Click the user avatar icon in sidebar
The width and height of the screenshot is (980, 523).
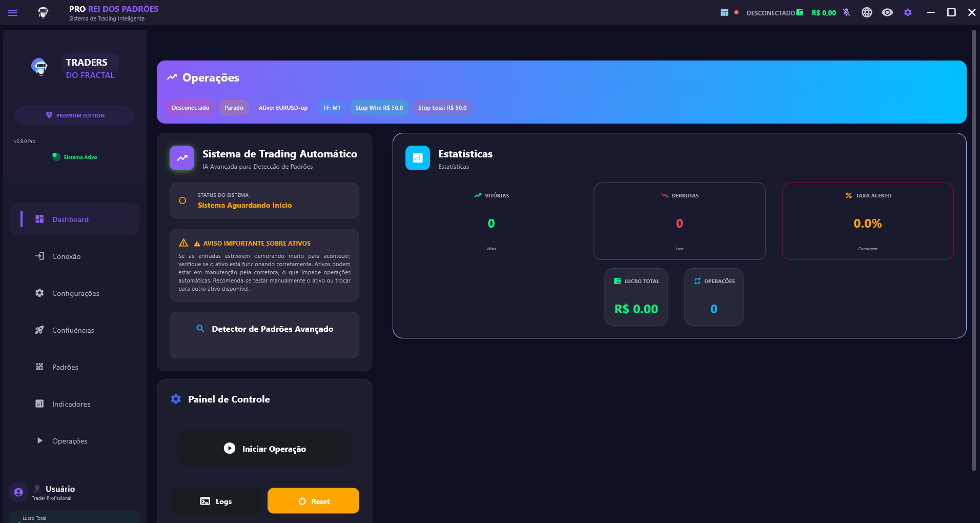click(x=18, y=492)
